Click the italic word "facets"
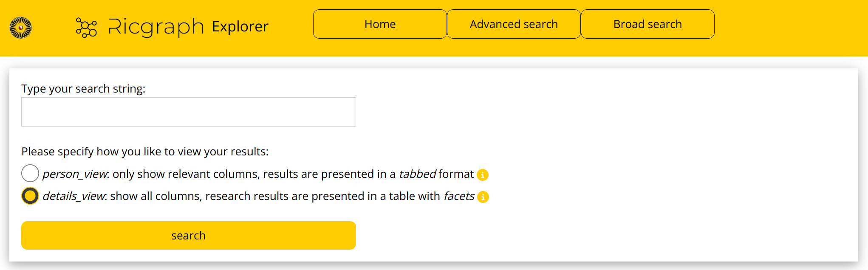This screenshot has width=868, height=270. (459, 196)
